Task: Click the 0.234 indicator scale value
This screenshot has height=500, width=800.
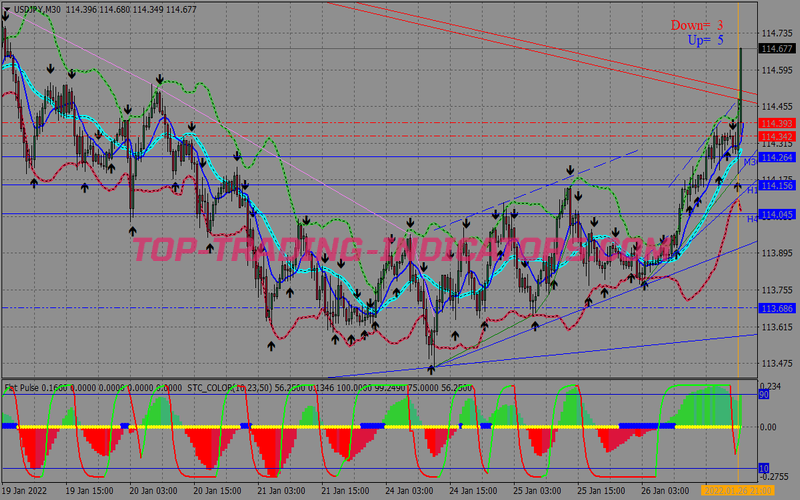Action: tap(770, 386)
